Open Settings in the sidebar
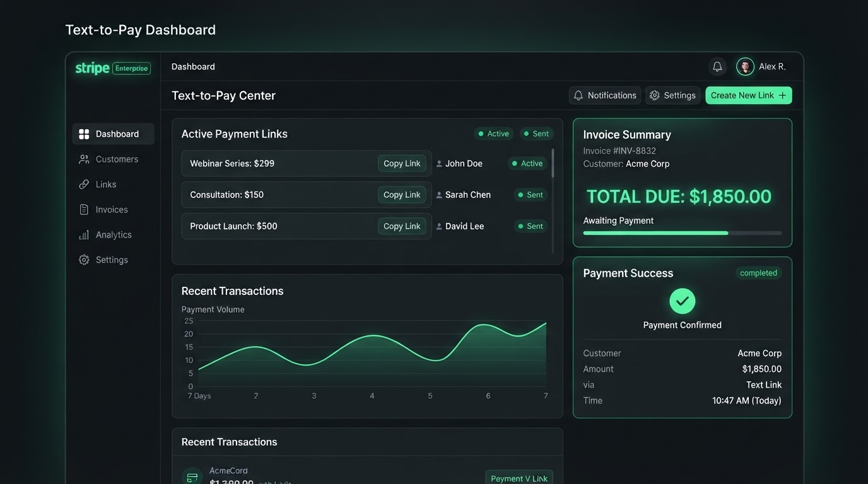The width and height of the screenshot is (868, 484). (113, 260)
